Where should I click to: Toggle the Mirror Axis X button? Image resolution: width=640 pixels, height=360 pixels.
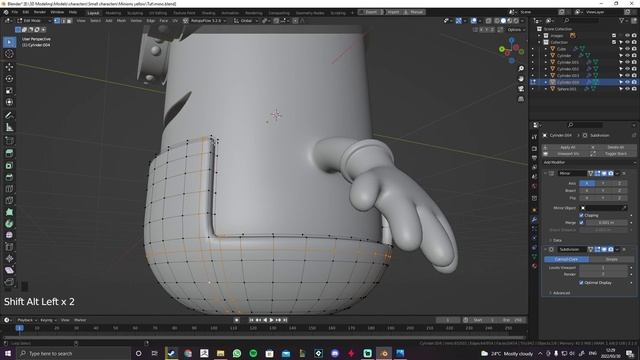[587, 183]
